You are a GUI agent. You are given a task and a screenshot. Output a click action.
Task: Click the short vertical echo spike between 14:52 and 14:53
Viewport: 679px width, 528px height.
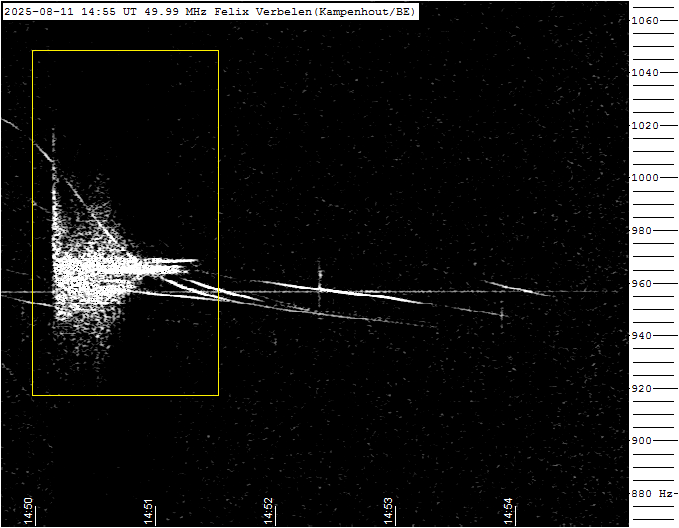tap(320, 282)
